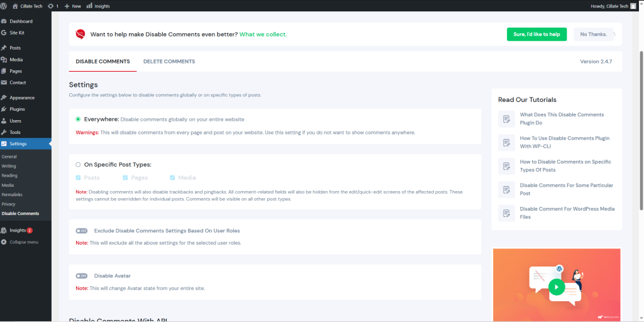
Task: Select On Specific Post Types radio
Action: click(78, 165)
